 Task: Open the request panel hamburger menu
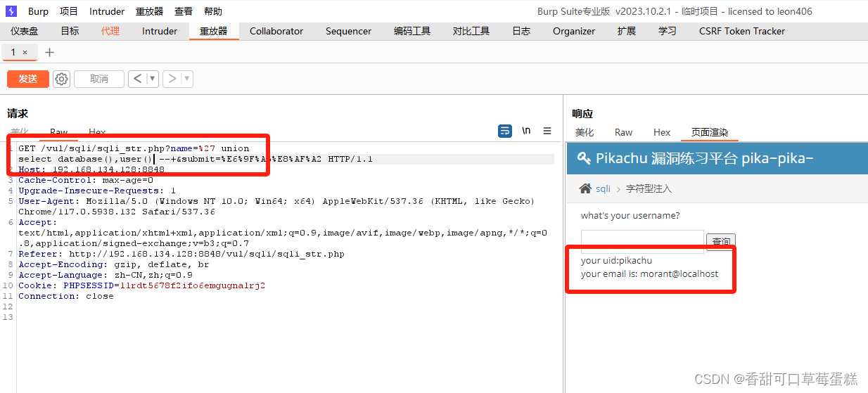point(547,131)
